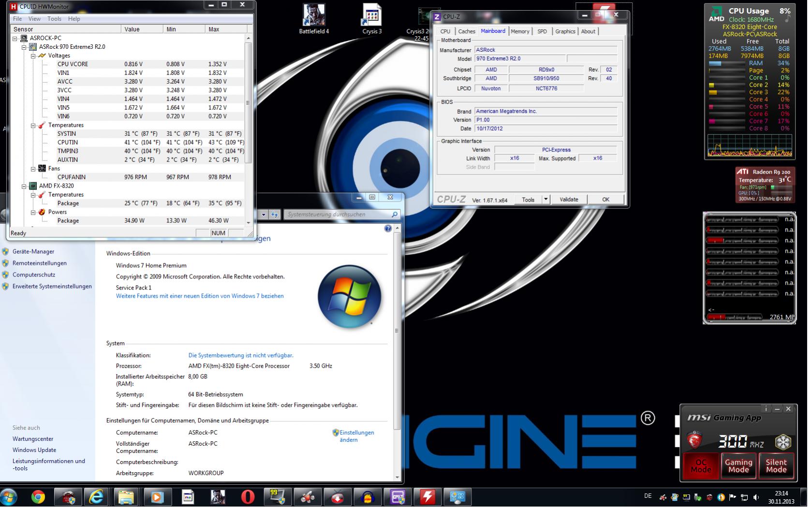This screenshot has height=507, width=812.
Task: Sort by the Value column header in HWMonitor
Action: coord(142,29)
